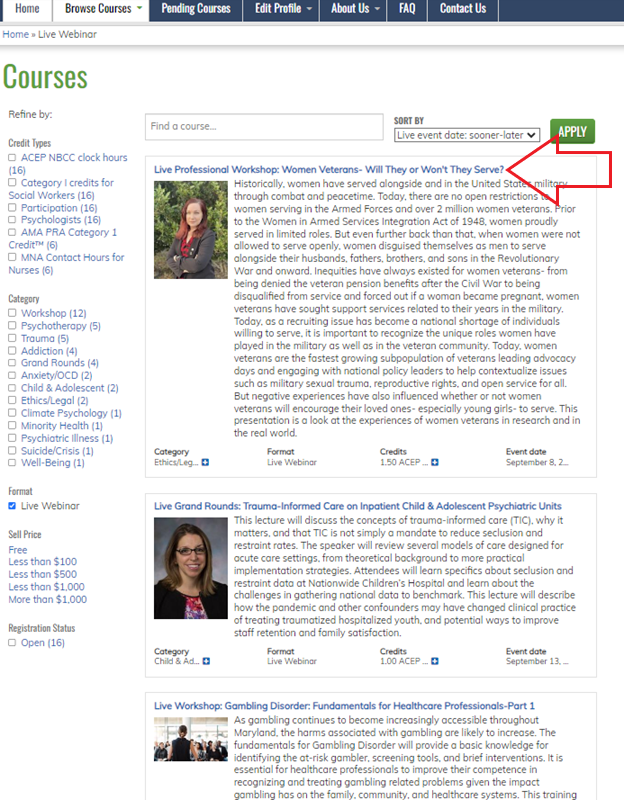Screen dimensions: 624x800
Task: Expand the Edit Profile dropdown menu
Action: 283,9
